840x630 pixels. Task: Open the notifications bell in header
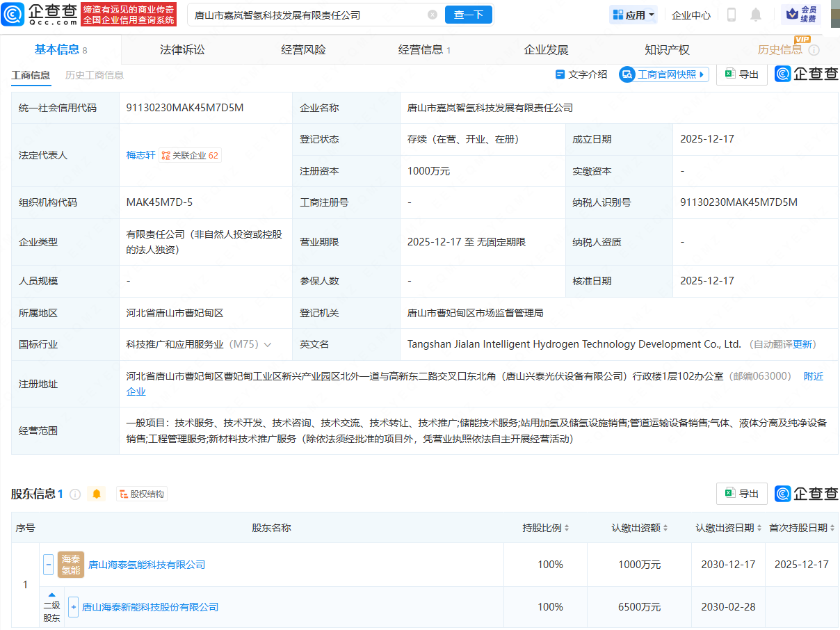[x=756, y=15]
